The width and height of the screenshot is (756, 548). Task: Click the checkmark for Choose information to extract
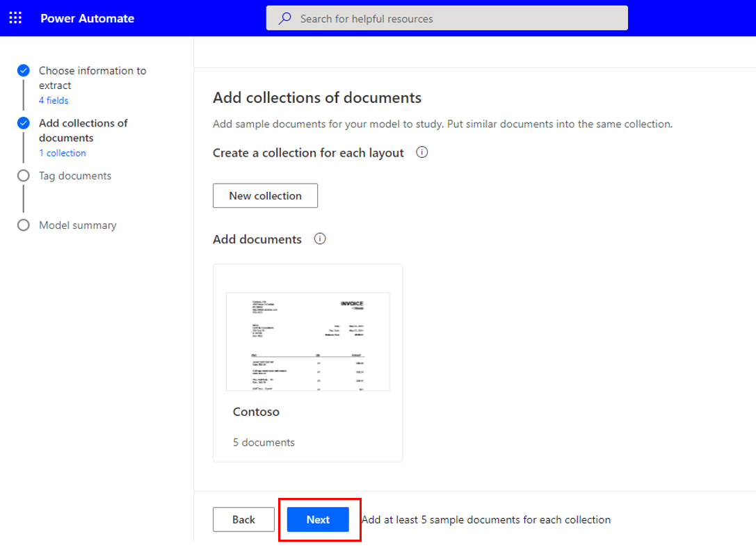pyautogui.click(x=23, y=70)
